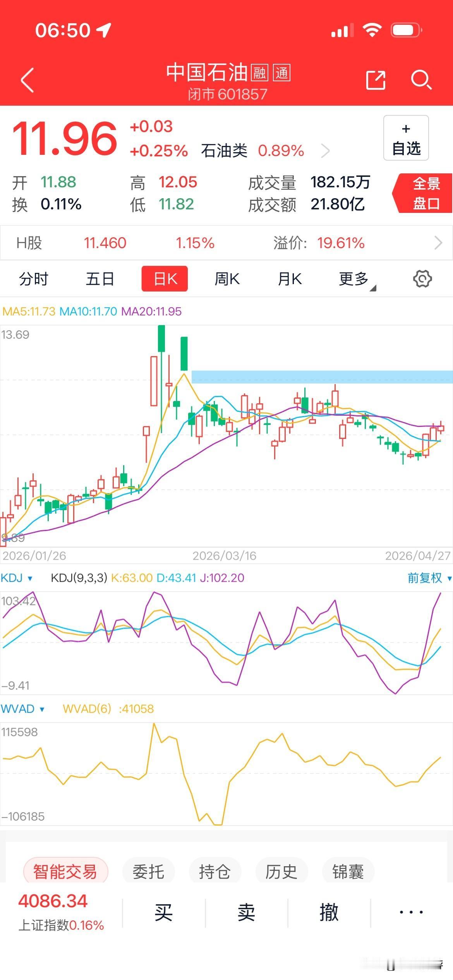Screen dimensions: 453x980
Task: Open the share icon in header
Action: pos(376,80)
